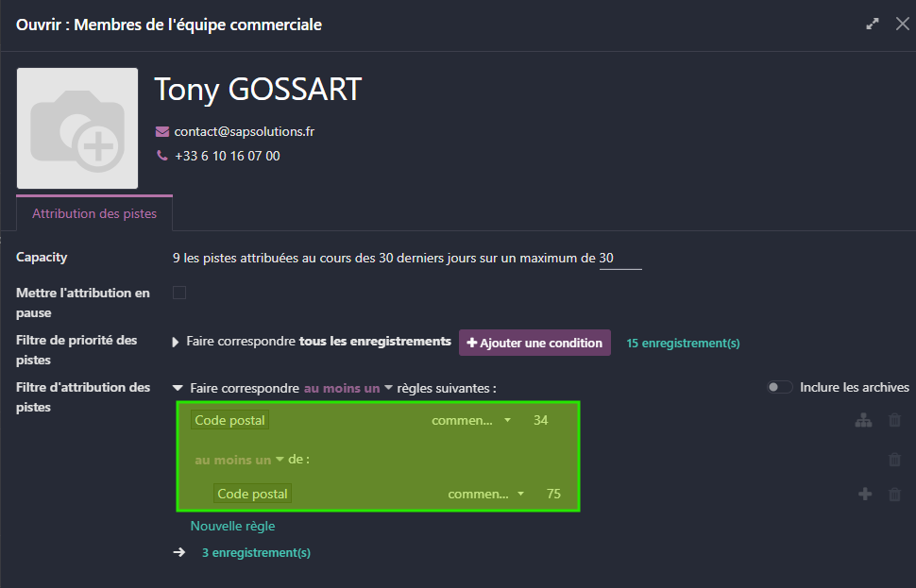Click the middle trash icon next to au moins un

(x=894, y=460)
